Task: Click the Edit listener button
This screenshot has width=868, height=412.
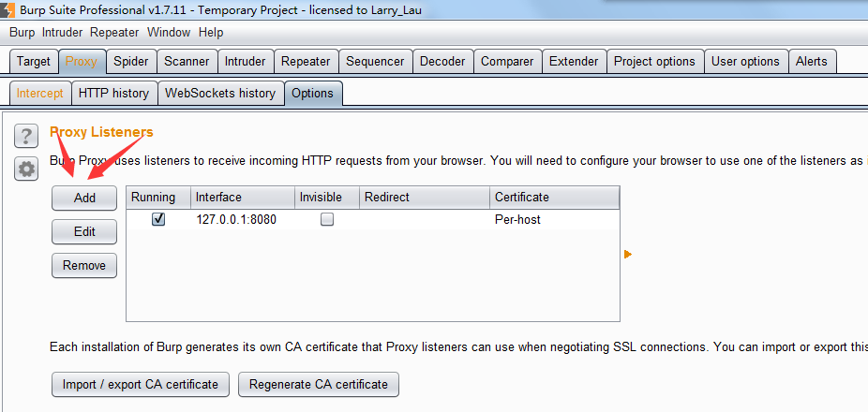Action: (x=84, y=231)
